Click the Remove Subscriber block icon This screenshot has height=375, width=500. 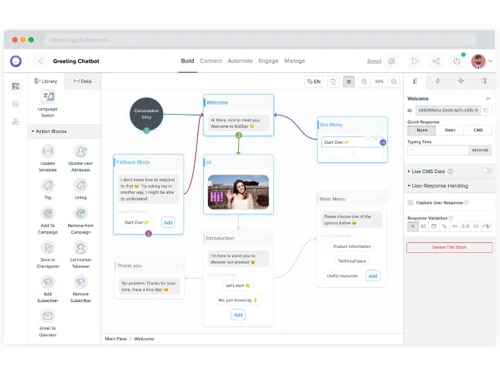(x=81, y=282)
